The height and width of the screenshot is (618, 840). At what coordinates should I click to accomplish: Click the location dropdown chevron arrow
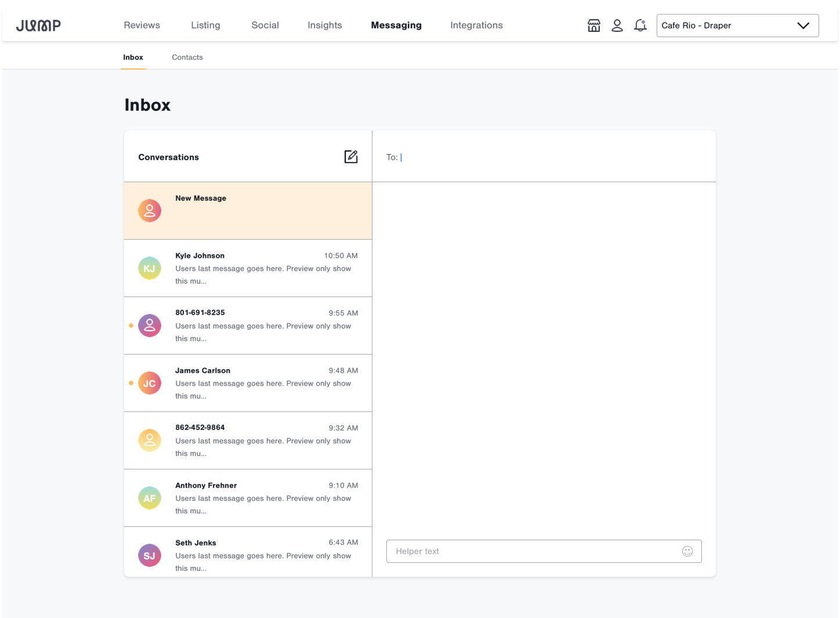803,26
